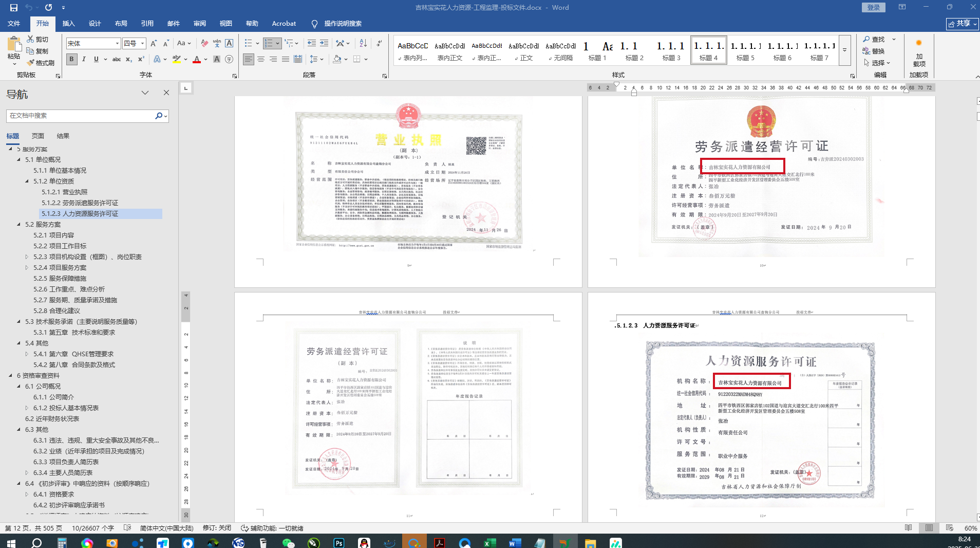
Task: Click the word count in status bar
Action: pyautogui.click(x=93, y=528)
